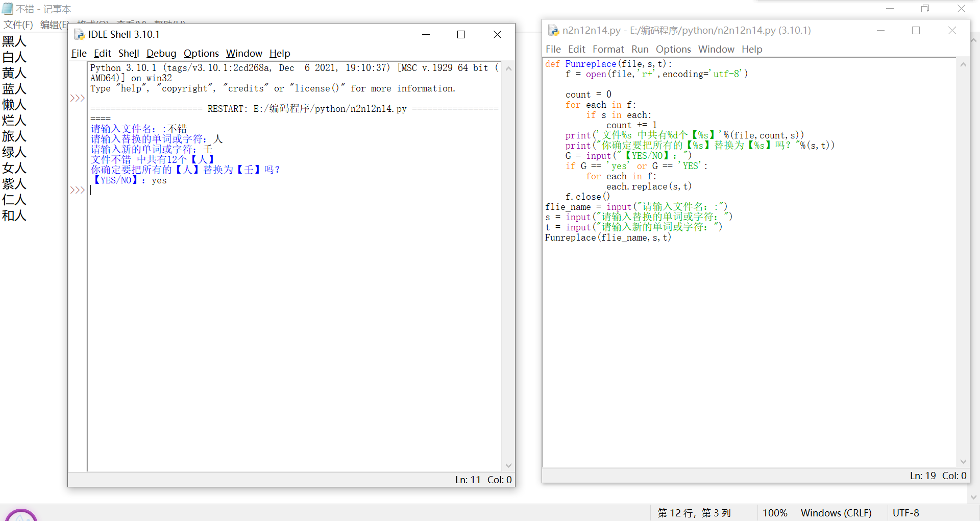Click Ln: 19 Col: 0 editor status
This screenshot has width=980, height=521.
[x=938, y=476]
